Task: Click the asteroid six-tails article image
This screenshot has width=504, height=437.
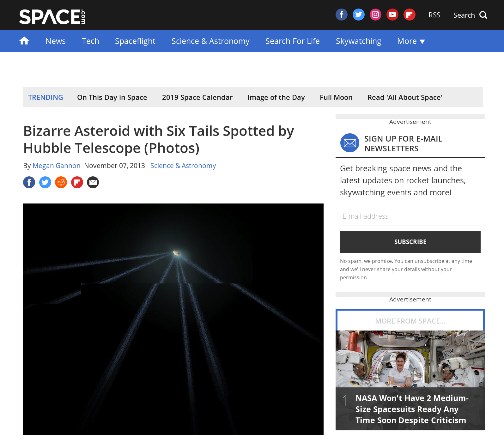Action: point(173,319)
